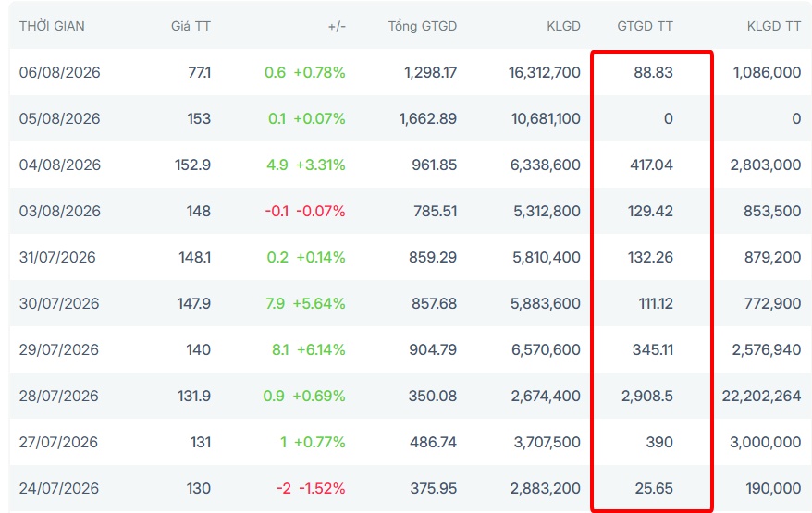Click KLGD TT value 2,803,000

[x=766, y=165]
